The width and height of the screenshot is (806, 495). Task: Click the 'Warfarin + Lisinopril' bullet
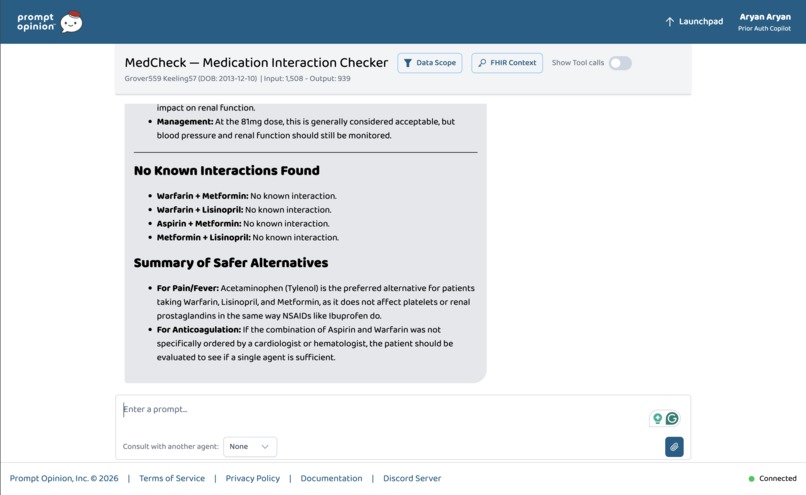[x=244, y=210]
